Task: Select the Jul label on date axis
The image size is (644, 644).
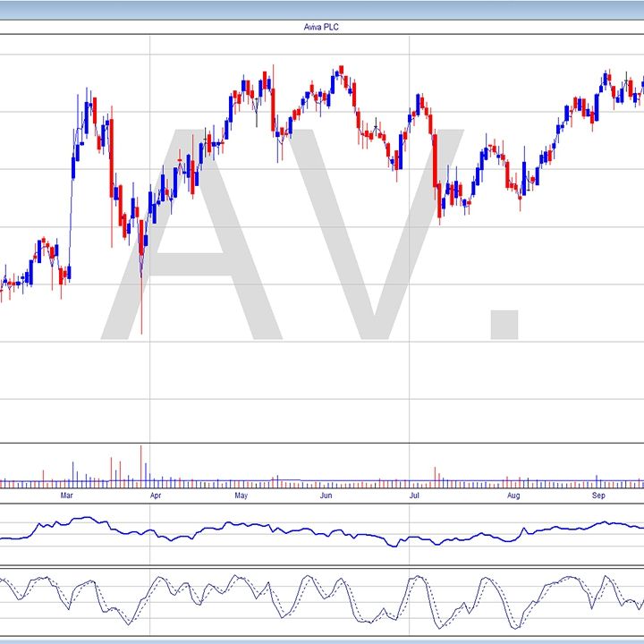Action: click(414, 494)
